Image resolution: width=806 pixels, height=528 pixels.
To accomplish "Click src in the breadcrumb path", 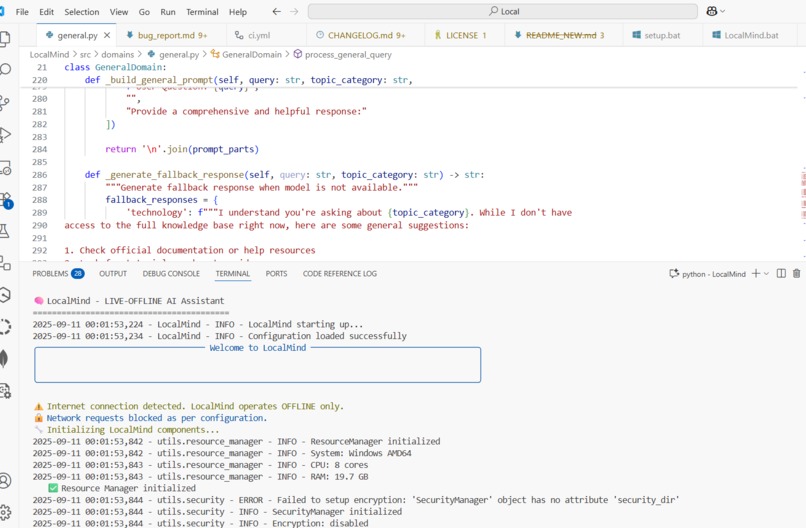I will click(x=85, y=54).
